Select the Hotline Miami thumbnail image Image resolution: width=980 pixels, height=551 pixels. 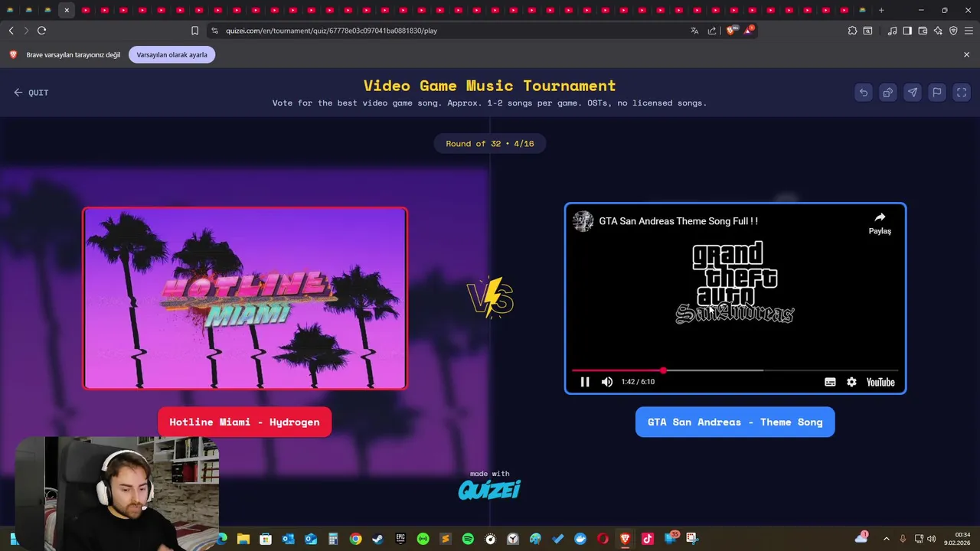[x=245, y=298]
